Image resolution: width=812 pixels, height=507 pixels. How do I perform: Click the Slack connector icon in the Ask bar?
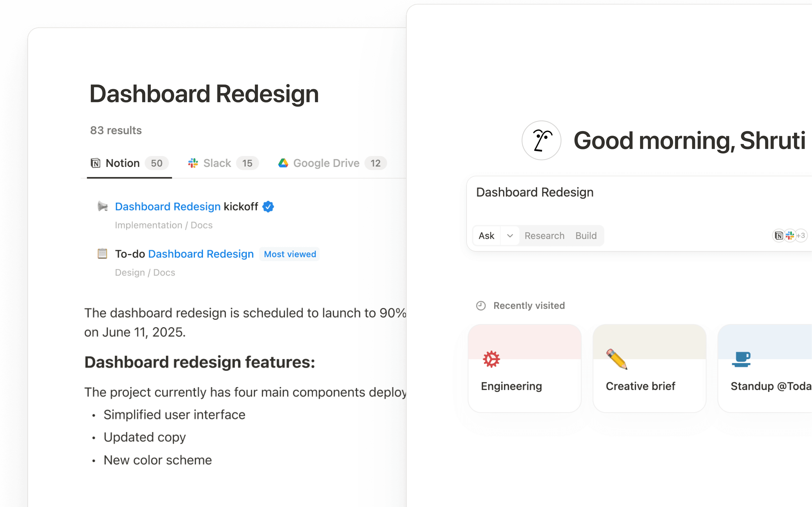coord(790,236)
